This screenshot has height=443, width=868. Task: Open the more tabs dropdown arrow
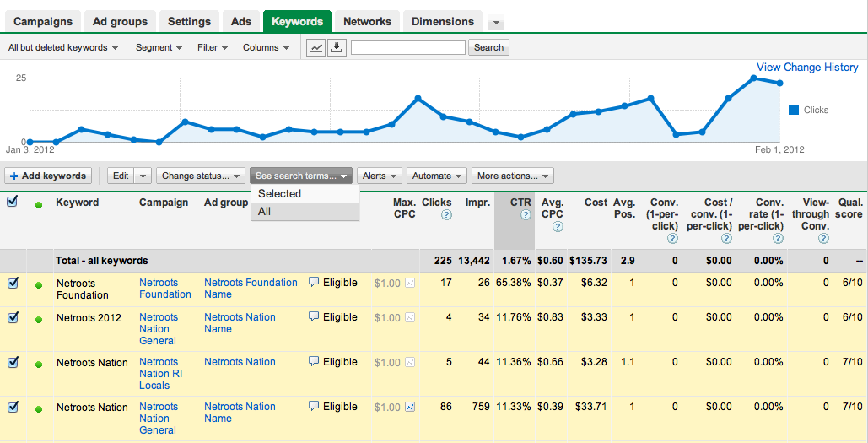pos(496,23)
